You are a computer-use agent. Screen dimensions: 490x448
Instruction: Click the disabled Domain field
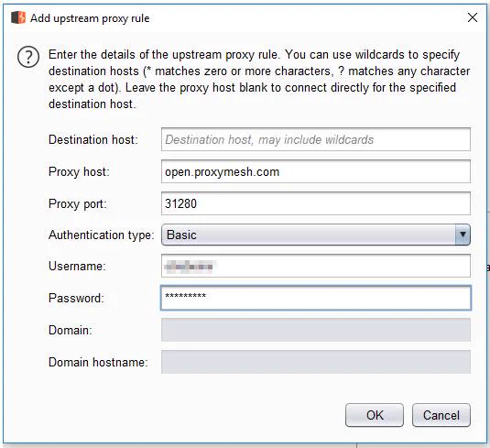316,330
